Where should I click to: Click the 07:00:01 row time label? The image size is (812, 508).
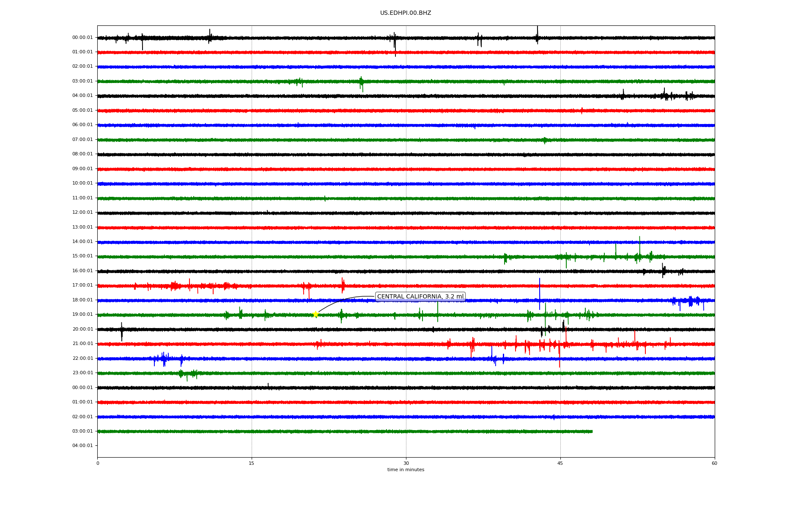click(82, 140)
